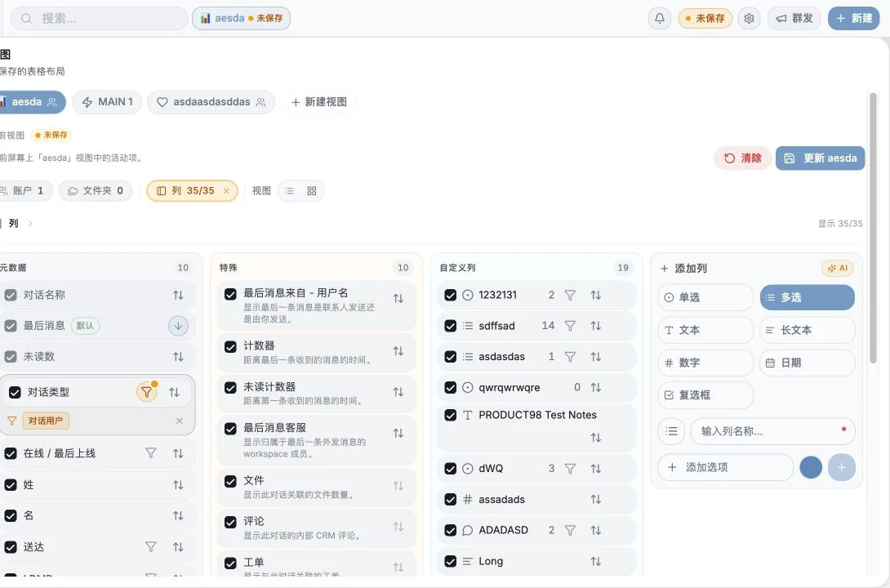The image size is (890, 588).
Task: Click the filter icon on sdffsad row
Action: [x=570, y=326]
